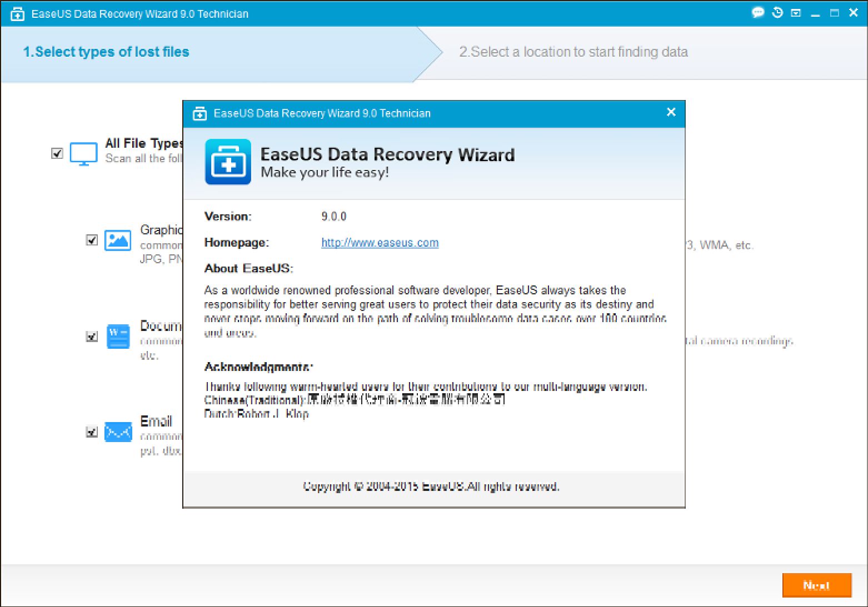
Task: Click the Email envelope icon
Action: (118, 432)
